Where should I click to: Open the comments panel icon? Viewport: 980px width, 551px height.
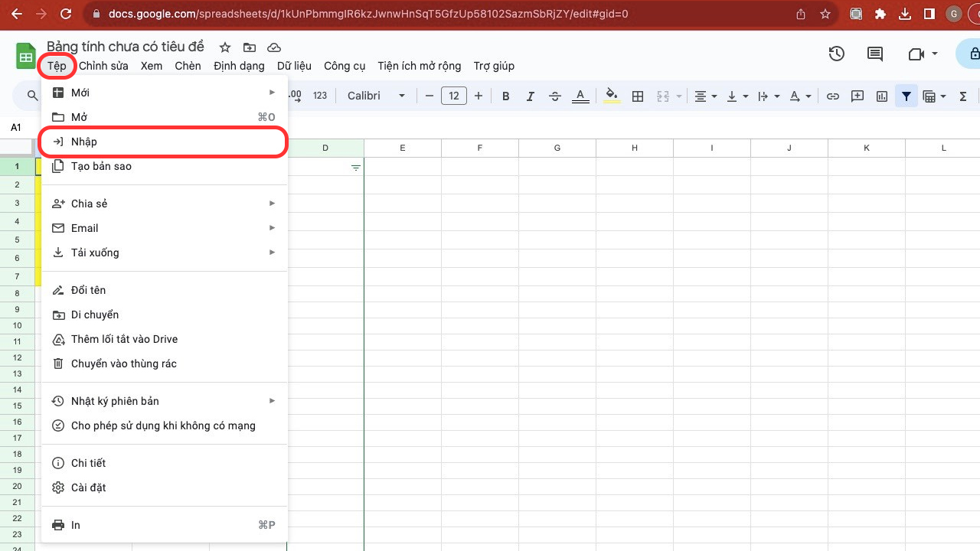874,54
